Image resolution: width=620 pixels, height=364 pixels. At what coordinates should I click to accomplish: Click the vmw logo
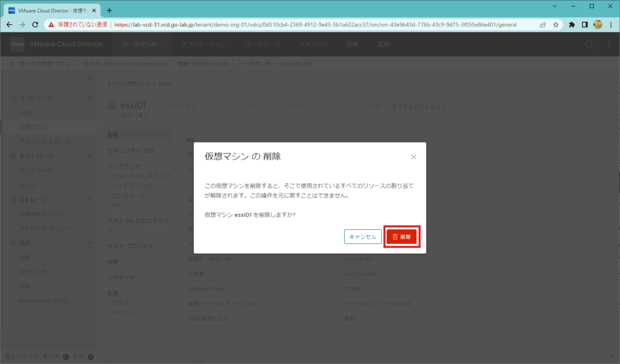[17, 44]
